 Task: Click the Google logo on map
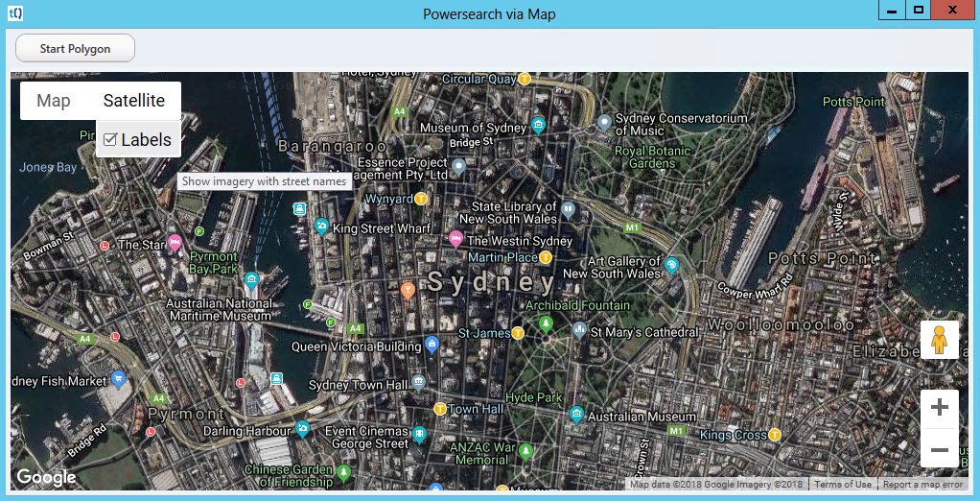[x=46, y=477]
